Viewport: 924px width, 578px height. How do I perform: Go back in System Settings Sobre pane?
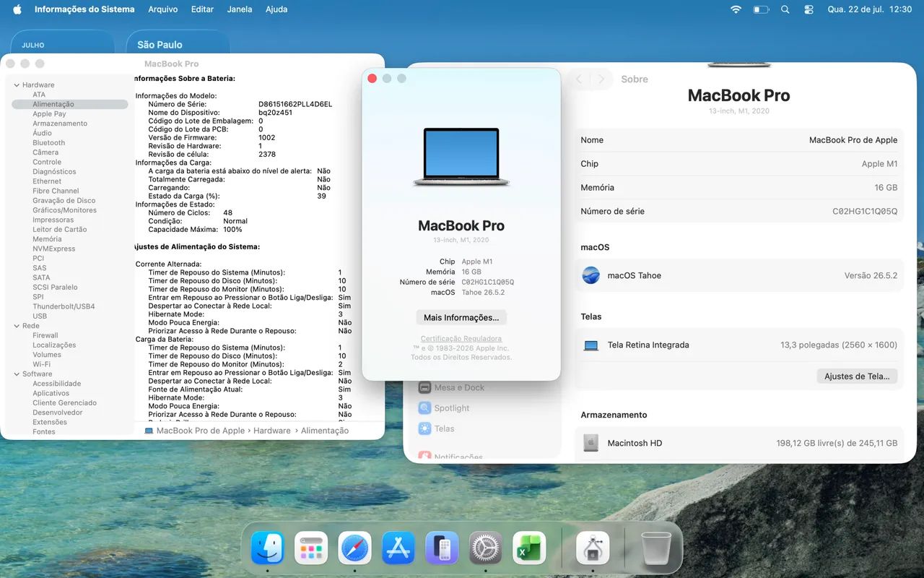pos(578,79)
